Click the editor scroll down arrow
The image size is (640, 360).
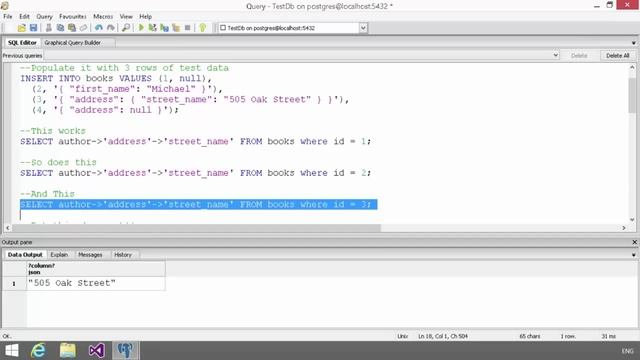pyautogui.click(x=632, y=220)
